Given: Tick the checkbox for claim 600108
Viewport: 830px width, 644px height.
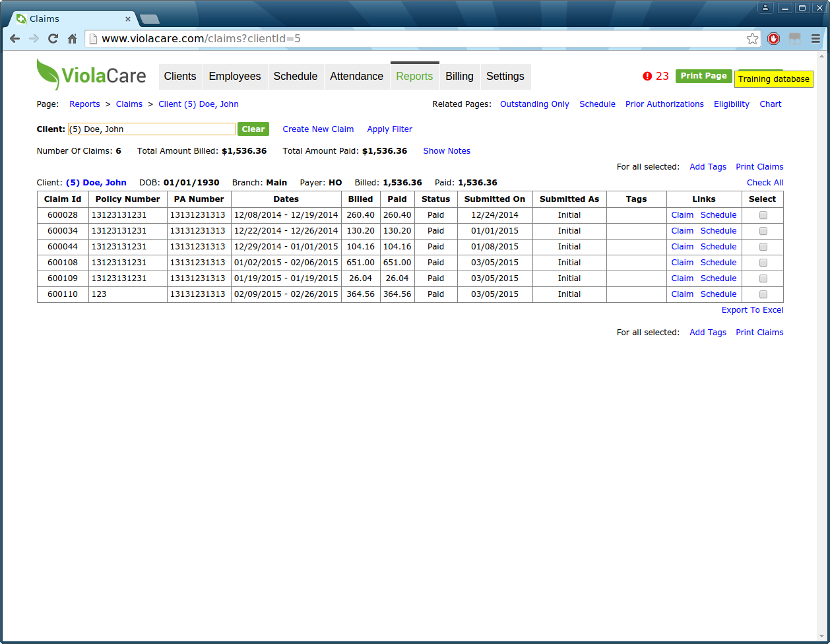Looking at the screenshot, I should coord(763,263).
